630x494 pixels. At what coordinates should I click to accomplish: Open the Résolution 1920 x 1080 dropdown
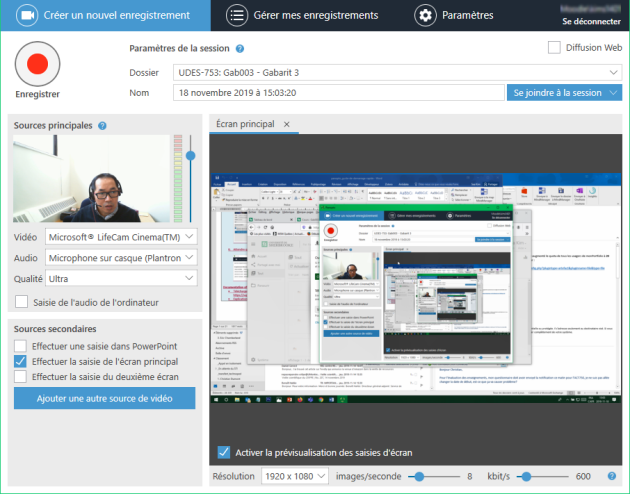pyautogui.click(x=324, y=477)
